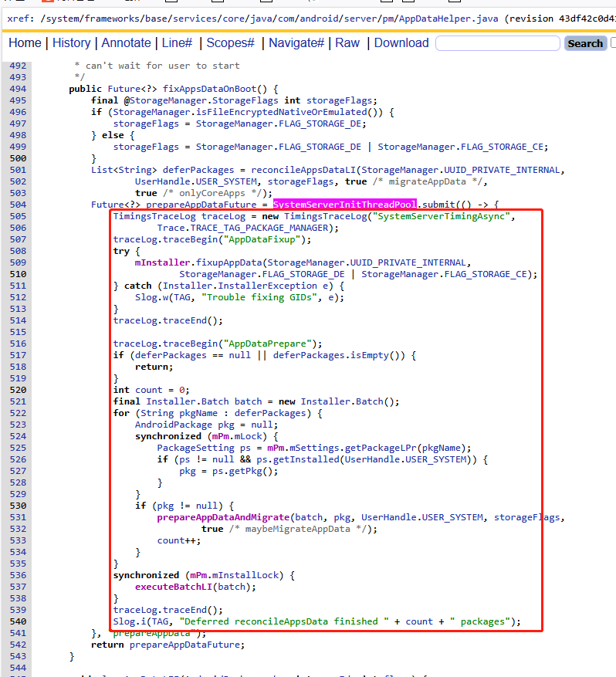Click isEmpty call on line 517
The width and height of the screenshot is (616, 677).
(370, 355)
